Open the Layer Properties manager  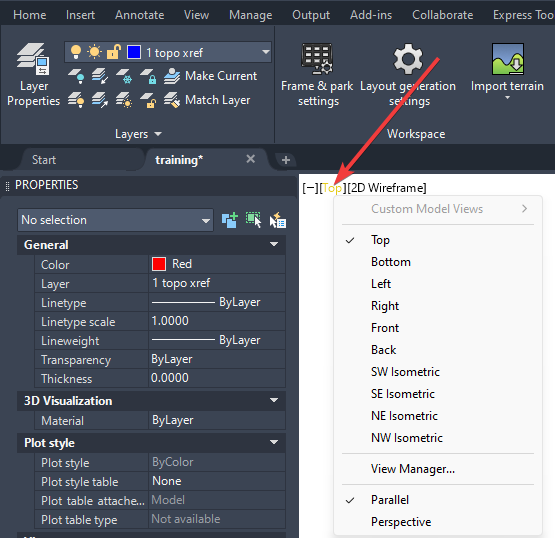click(x=33, y=75)
